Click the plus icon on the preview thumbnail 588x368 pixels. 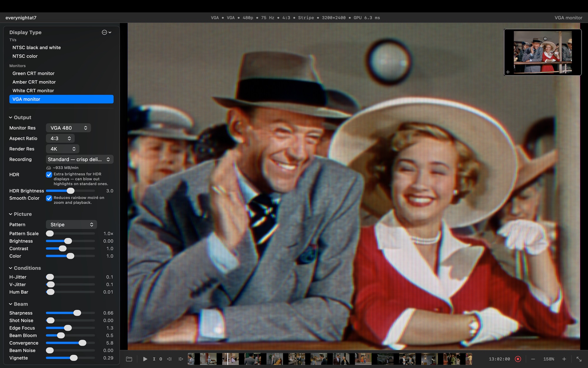point(508,72)
